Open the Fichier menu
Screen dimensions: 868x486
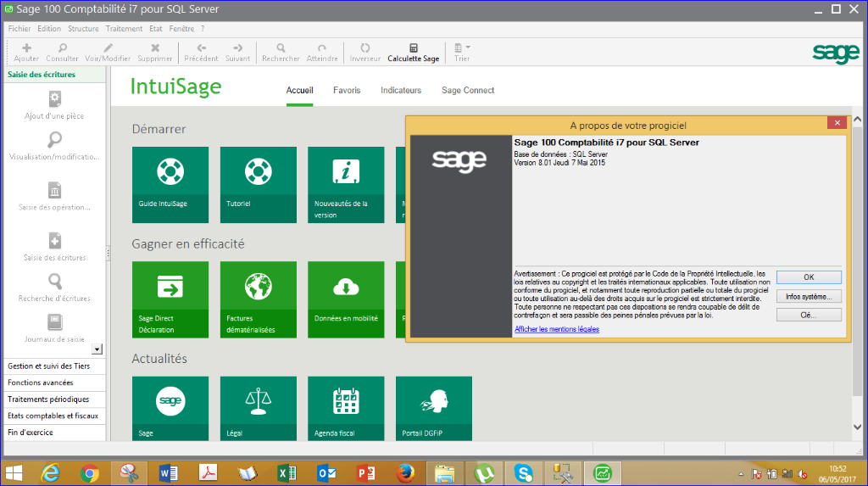point(19,28)
